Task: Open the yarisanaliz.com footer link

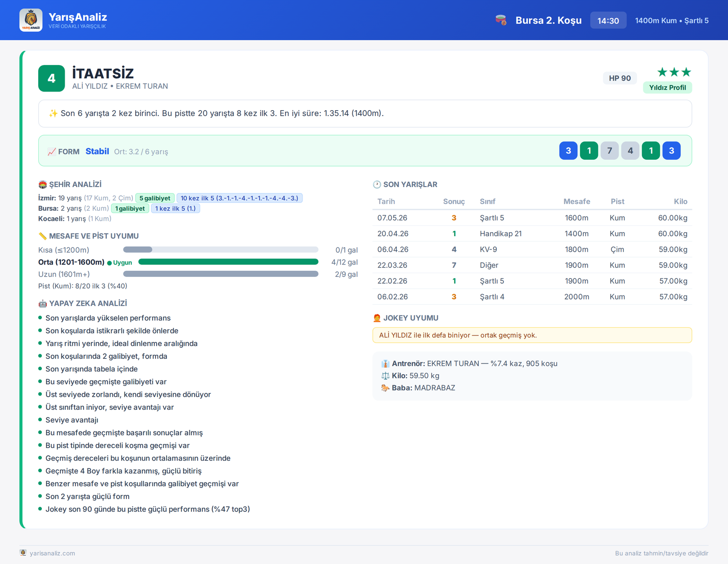Action: click(x=52, y=553)
